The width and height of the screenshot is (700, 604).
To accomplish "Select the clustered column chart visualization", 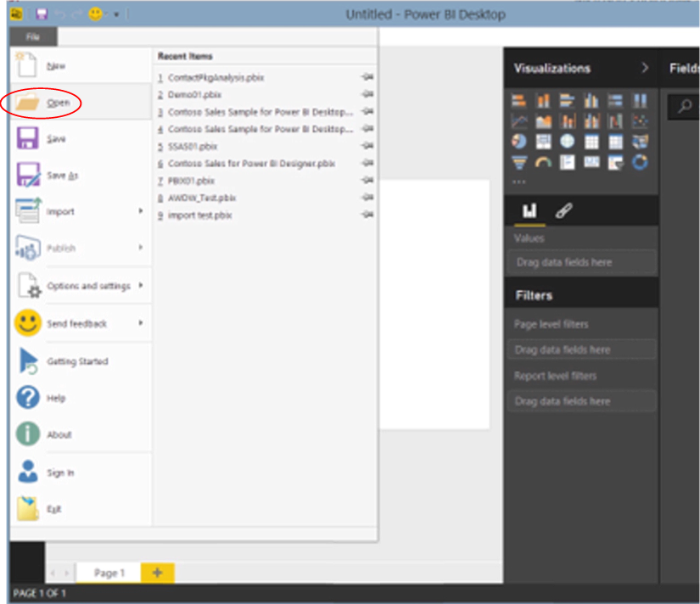I will pos(591,101).
